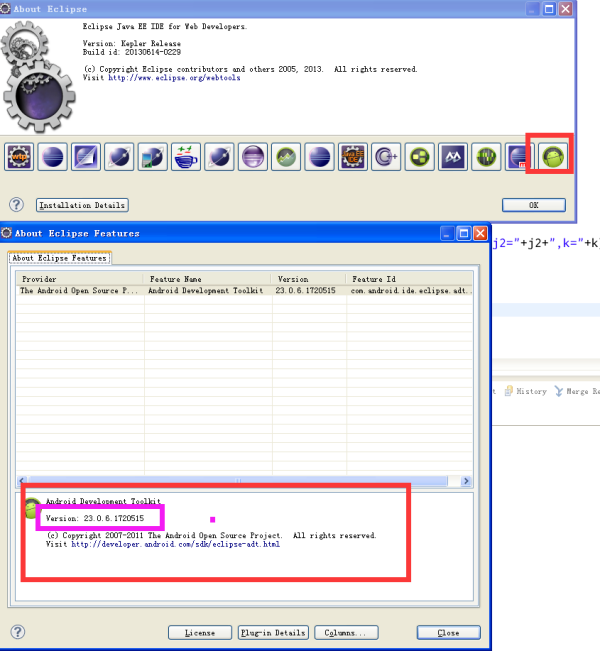Open Installation Details

[82, 205]
